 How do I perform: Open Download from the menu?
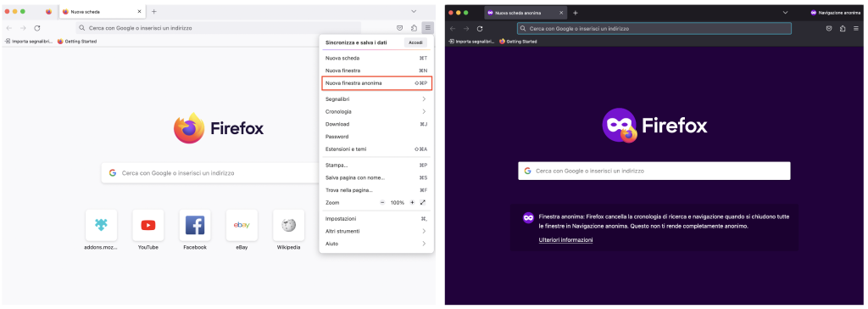(x=376, y=124)
